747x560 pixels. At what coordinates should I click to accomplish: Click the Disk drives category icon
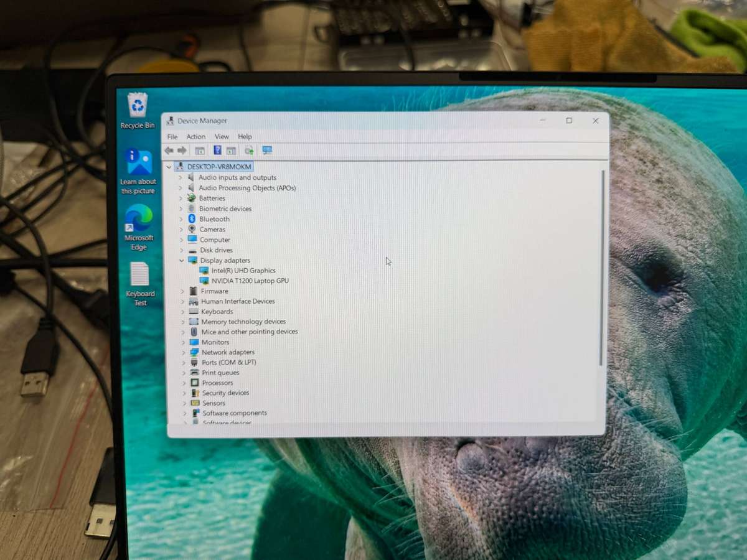[192, 250]
